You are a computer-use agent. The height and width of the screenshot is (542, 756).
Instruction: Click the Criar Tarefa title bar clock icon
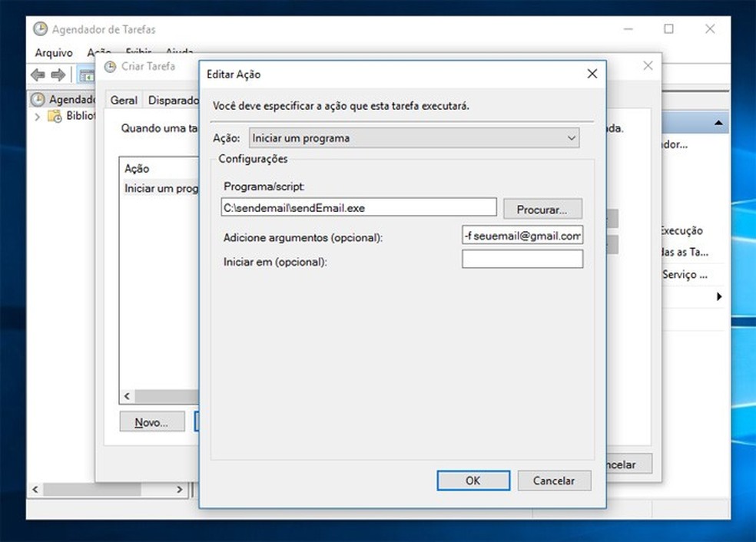111,67
